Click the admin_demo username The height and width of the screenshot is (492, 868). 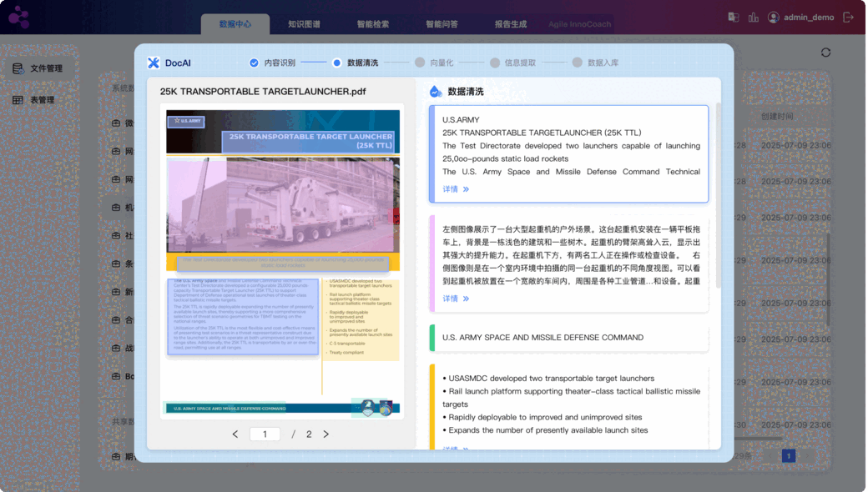[x=809, y=18]
